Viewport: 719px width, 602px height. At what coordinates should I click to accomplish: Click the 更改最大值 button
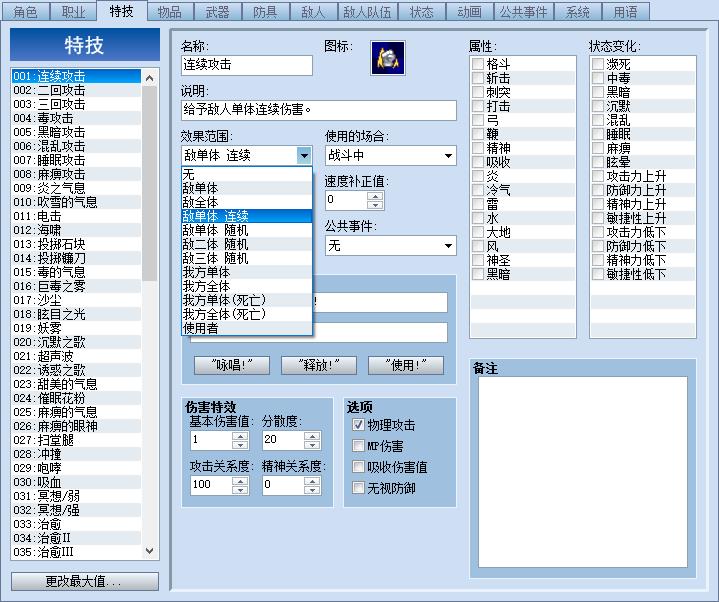(x=85, y=581)
